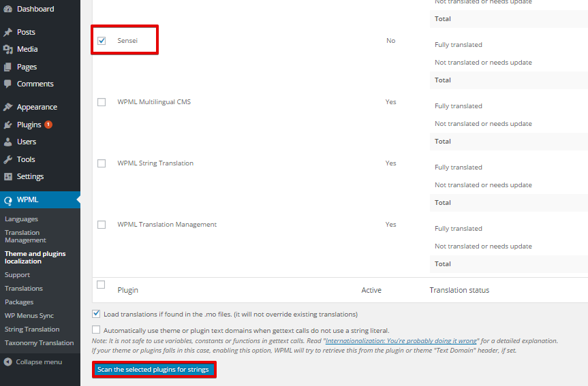
Task: Click the Pages document icon
Action: [x=8, y=67]
